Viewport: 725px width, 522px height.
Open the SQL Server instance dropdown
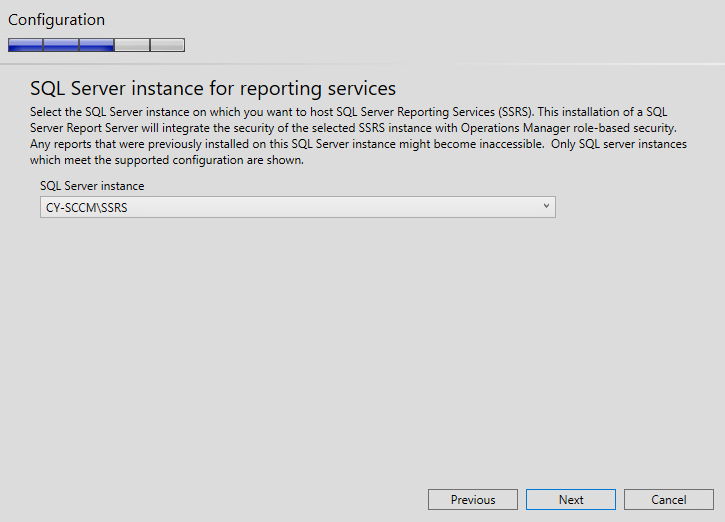pyautogui.click(x=298, y=207)
